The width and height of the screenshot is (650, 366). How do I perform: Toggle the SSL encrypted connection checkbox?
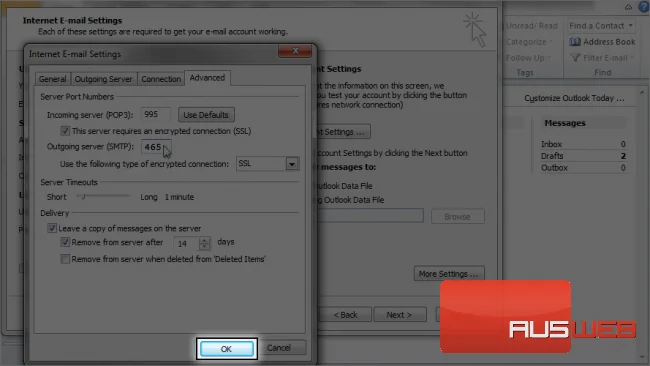tap(65, 131)
